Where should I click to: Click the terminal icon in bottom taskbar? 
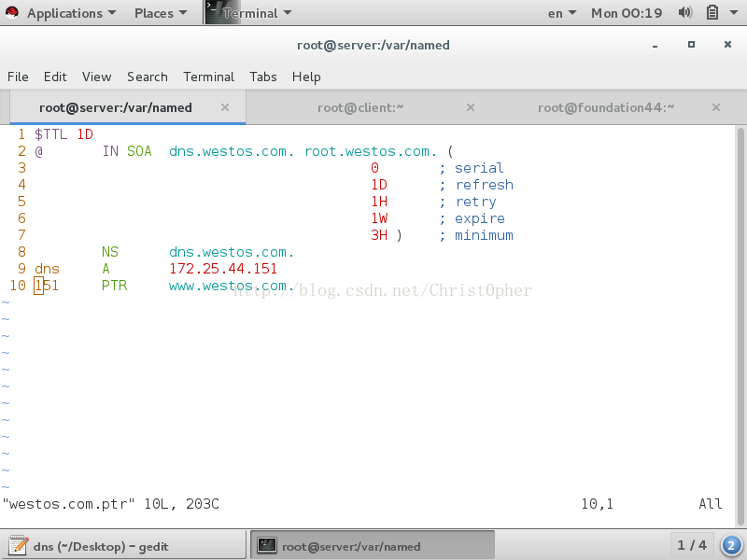(267, 546)
